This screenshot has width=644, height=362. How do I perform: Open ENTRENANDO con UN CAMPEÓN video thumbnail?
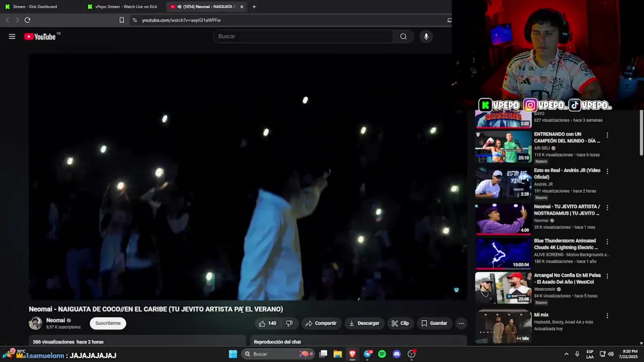503,147
